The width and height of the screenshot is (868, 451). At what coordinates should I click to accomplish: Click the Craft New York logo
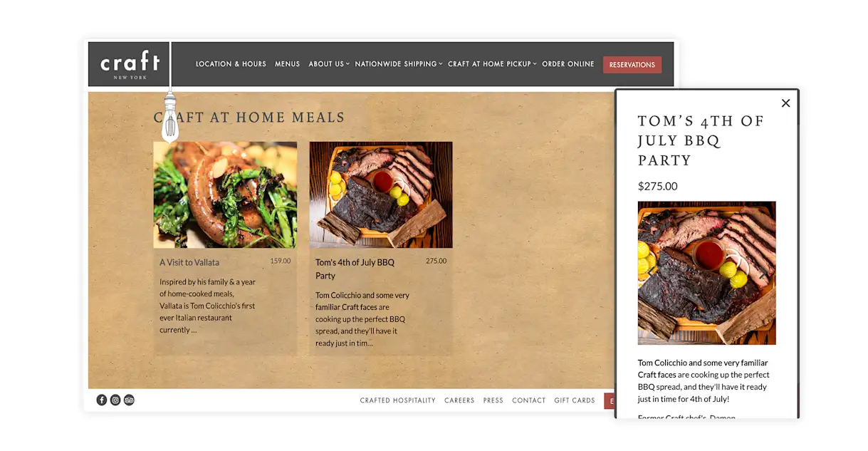pos(129,64)
